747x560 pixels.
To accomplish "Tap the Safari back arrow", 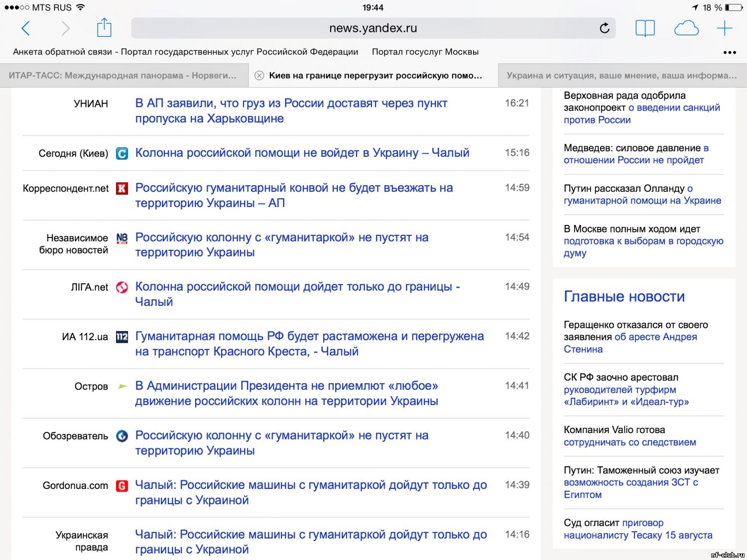I will click(x=26, y=28).
